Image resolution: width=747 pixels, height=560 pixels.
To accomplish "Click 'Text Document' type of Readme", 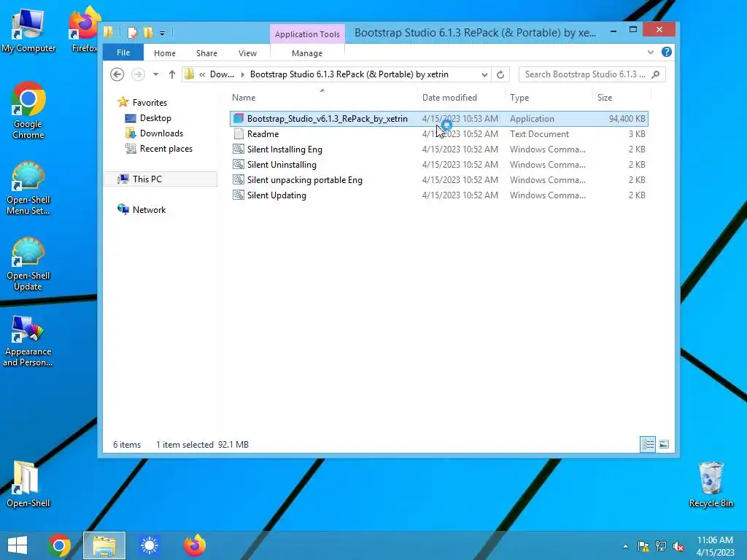I will tap(539, 134).
